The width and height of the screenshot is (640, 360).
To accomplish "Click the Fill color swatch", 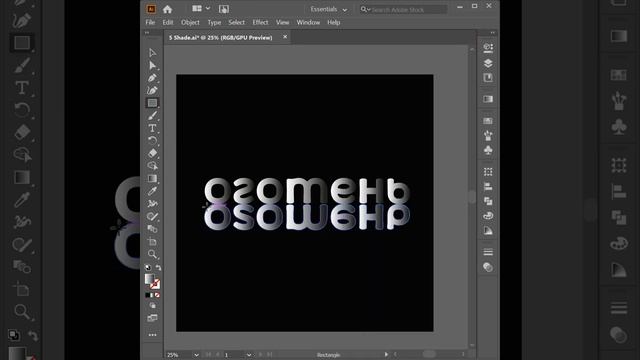I will pyautogui.click(x=149, y=279).
